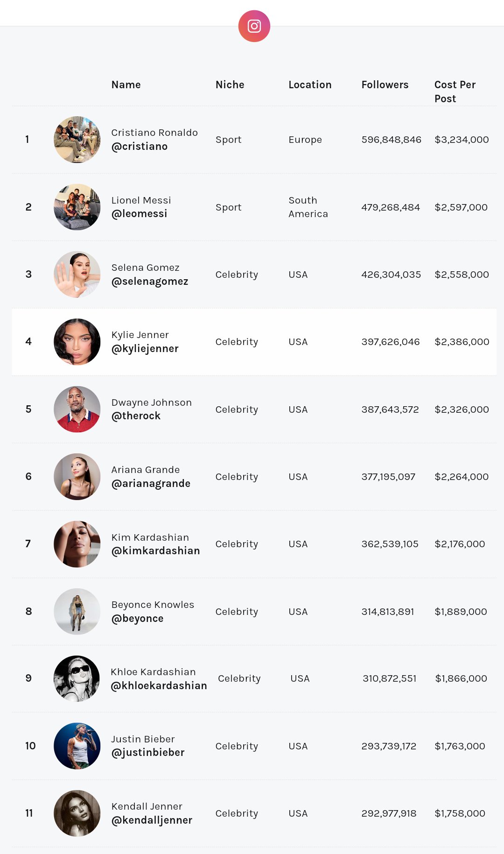Screen dimensions: 504x854
Task: Open the @cristiano handle link
Action: (139, 147)
